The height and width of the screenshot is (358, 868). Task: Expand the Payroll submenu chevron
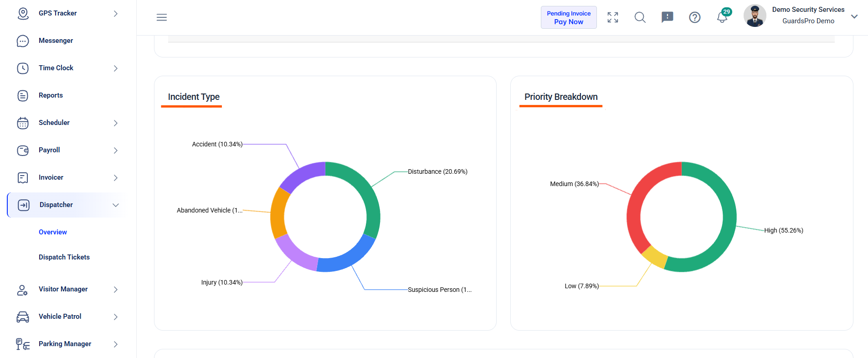click(x=116, y=150)
